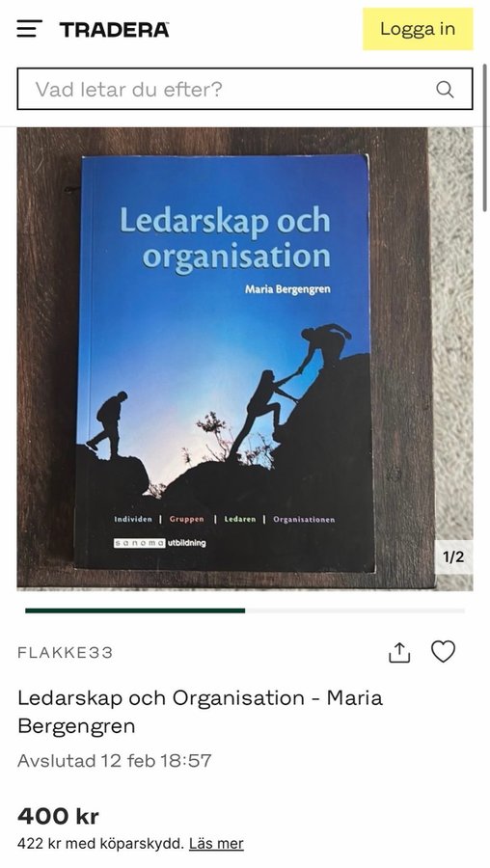Image resolution: width=490 pixels, height=868 pixels.
Task: Focus the 'Vad letar du efter?' search field
Action: (x=245, y=89)
